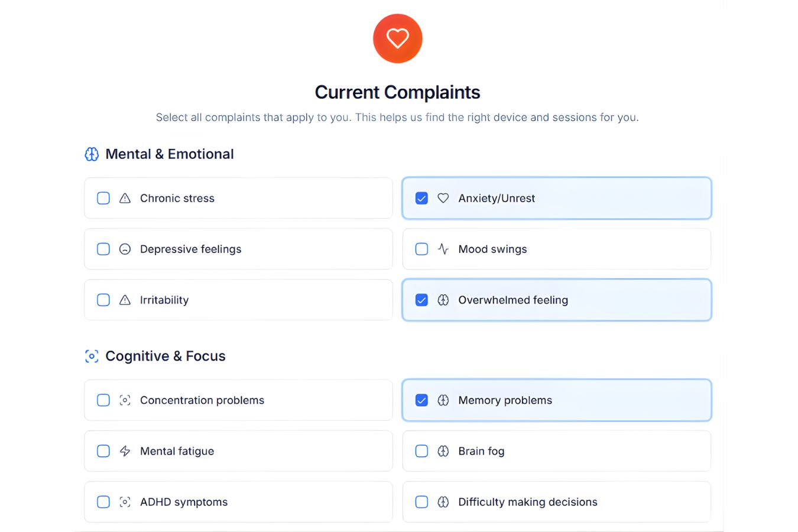Uncheck the Memory problems checkbox
Image resolution: width=798 pixels, height=532 pixels.
(421, 401)
